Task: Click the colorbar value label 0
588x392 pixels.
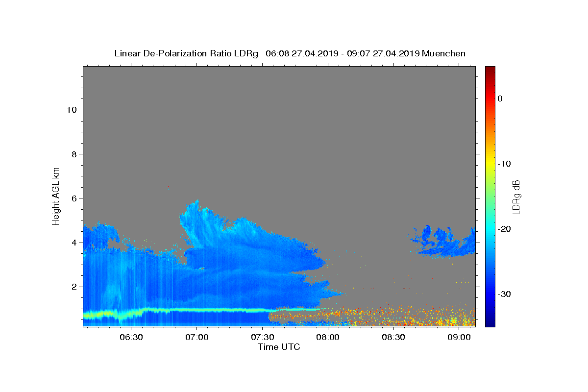Action: pos(500,98)
